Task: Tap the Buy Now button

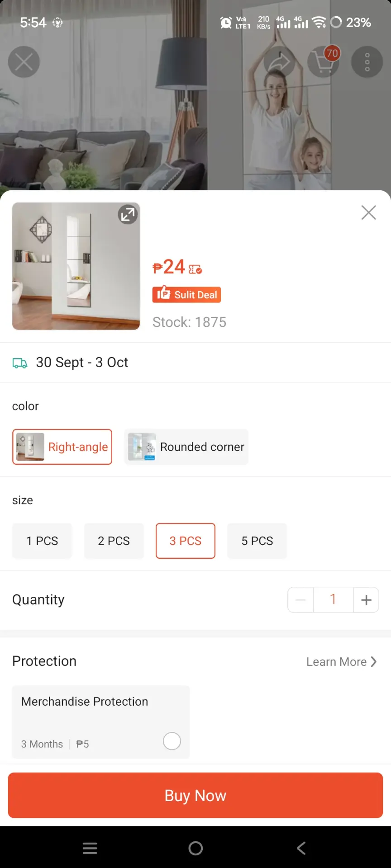Action: coord(195,795)
